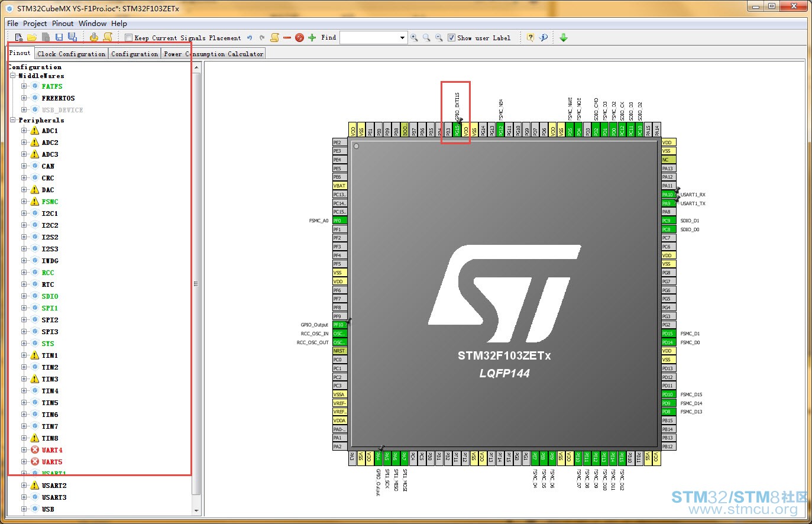812x524 pixels.
Task: Click the TIM3 peripheral row
Action: click(50, 379)
